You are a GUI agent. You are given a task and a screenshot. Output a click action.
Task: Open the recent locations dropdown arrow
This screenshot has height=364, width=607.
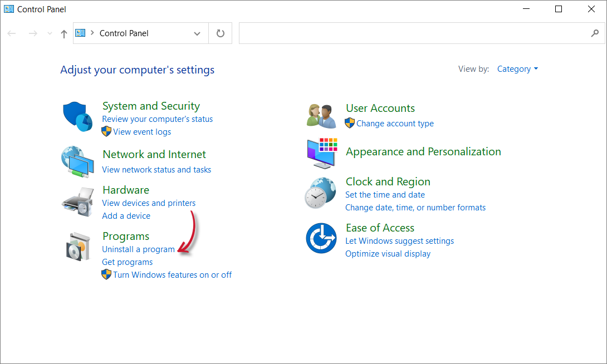[50, 33]
